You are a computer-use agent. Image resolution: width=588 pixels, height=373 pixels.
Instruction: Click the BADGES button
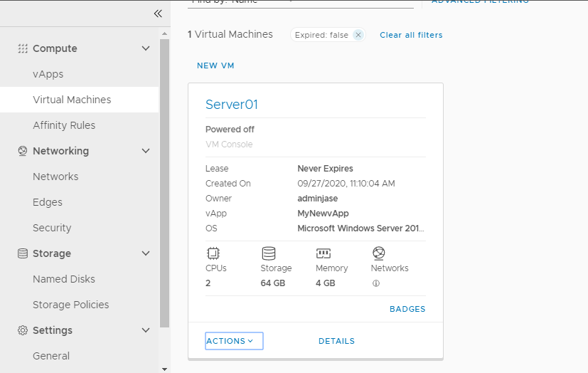tap(407, 309)
